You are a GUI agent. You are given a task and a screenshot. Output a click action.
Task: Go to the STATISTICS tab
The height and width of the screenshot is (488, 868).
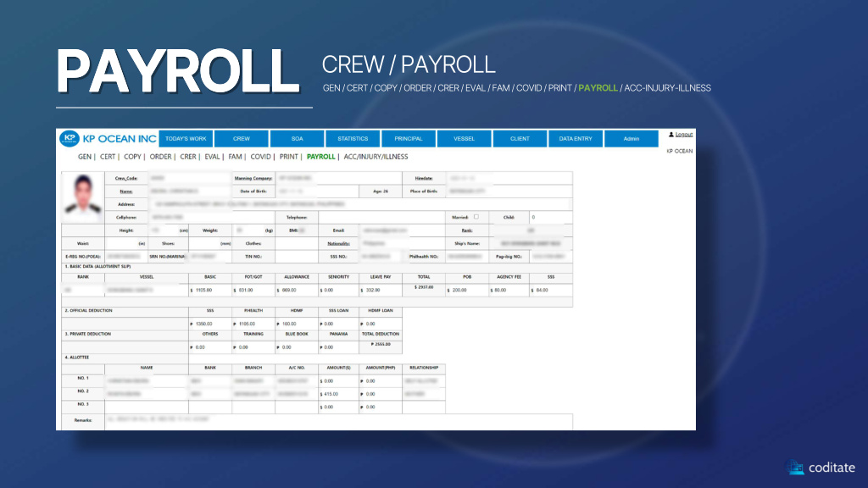[353, 139]
